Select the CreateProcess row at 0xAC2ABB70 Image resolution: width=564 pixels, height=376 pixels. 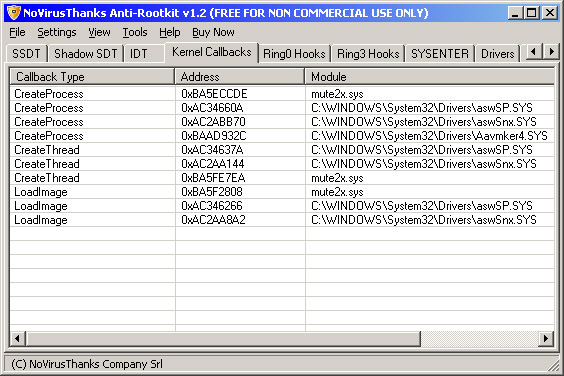(282, 122)
